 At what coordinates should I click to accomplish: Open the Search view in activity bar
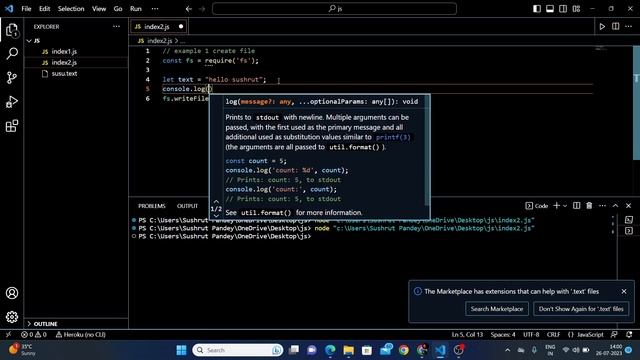12,53
